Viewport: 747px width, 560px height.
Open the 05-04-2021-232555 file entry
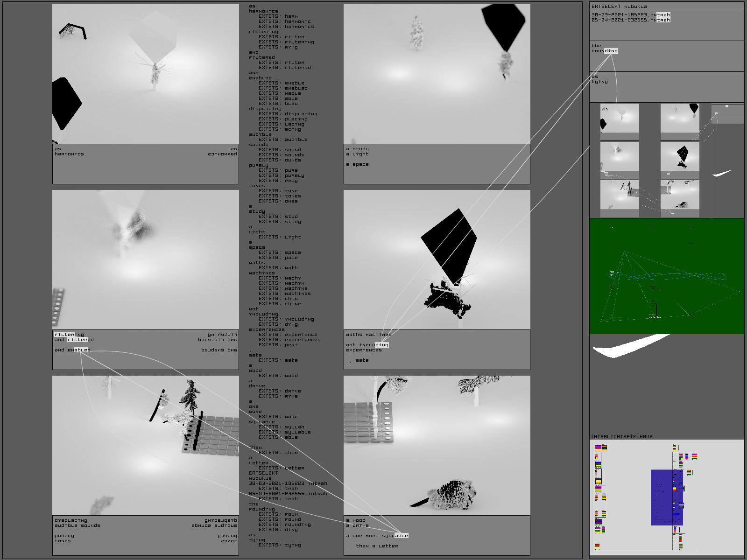(630, 20)
